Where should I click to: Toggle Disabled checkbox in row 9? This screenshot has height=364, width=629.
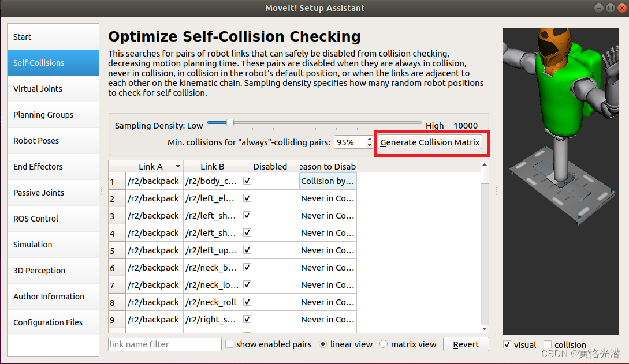(x=247, y=320)
